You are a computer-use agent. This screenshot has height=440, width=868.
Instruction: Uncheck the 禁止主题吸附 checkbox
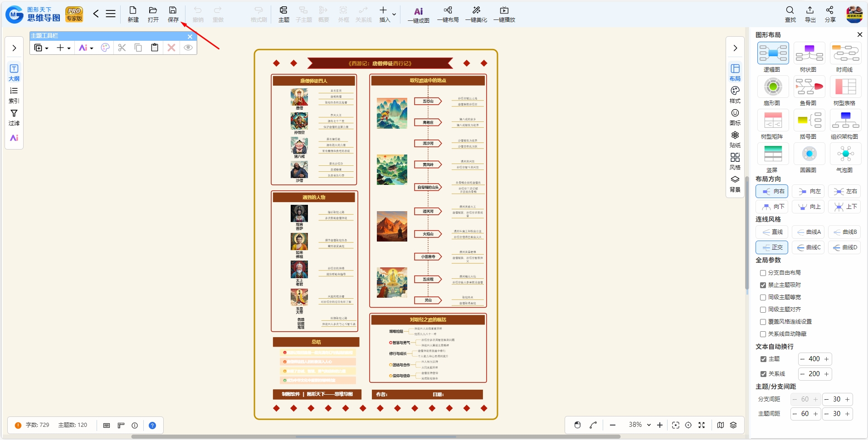[763, 285]
